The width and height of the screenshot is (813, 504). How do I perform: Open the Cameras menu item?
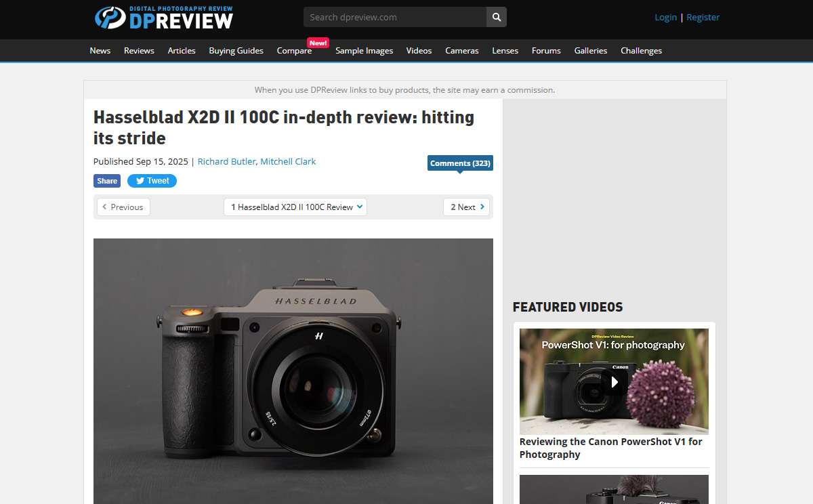tap(462, 51)
